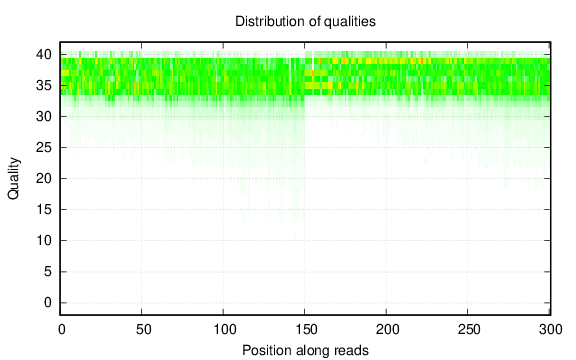Click the 200 tick label on x-axis

[x=388, y=330]
